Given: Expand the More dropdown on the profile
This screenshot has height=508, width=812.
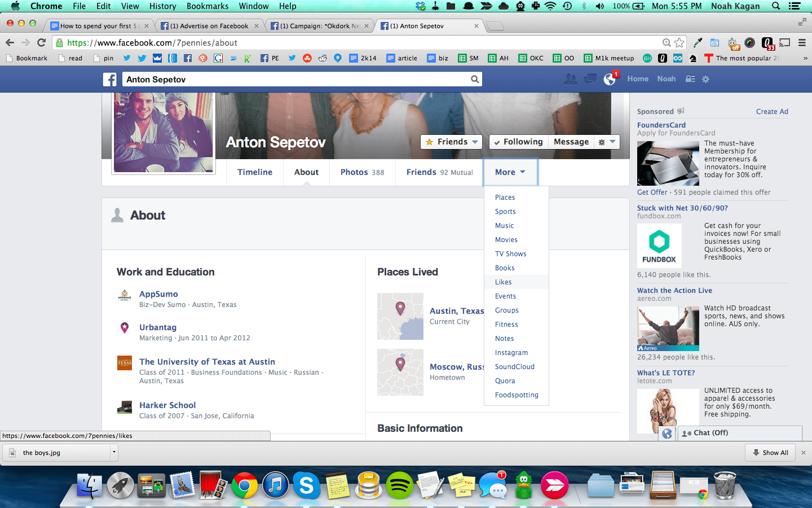Looking at the screenshot, I should point(510,172).
